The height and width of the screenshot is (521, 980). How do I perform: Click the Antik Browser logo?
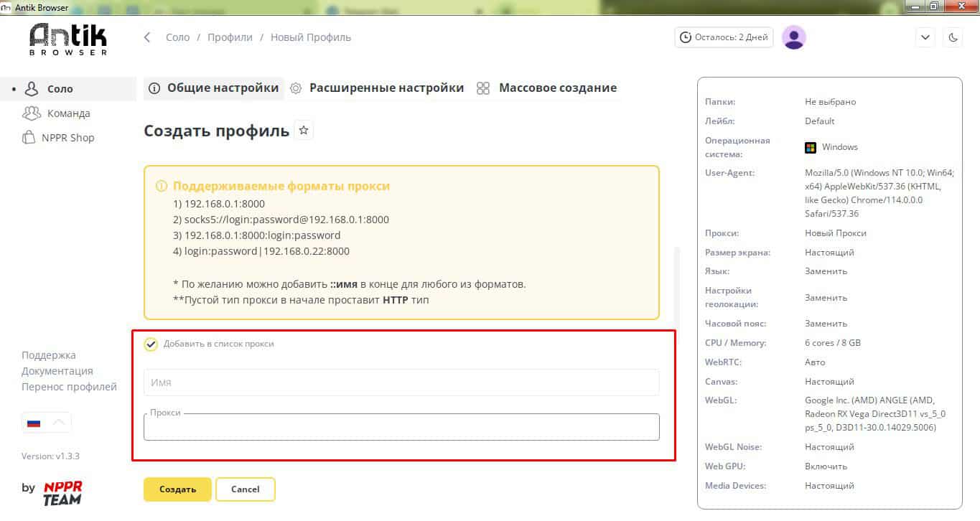pyautogui.click(x=68, y=39)
